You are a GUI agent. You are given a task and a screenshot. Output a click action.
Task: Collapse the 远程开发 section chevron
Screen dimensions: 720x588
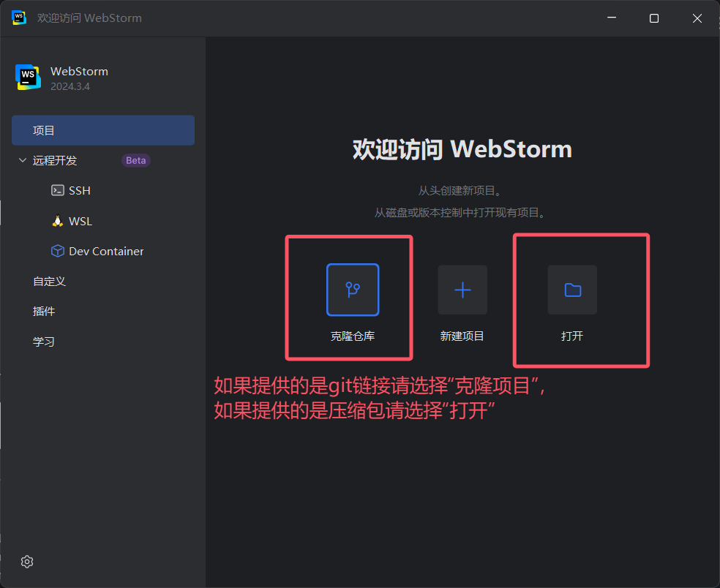point(22,160)
